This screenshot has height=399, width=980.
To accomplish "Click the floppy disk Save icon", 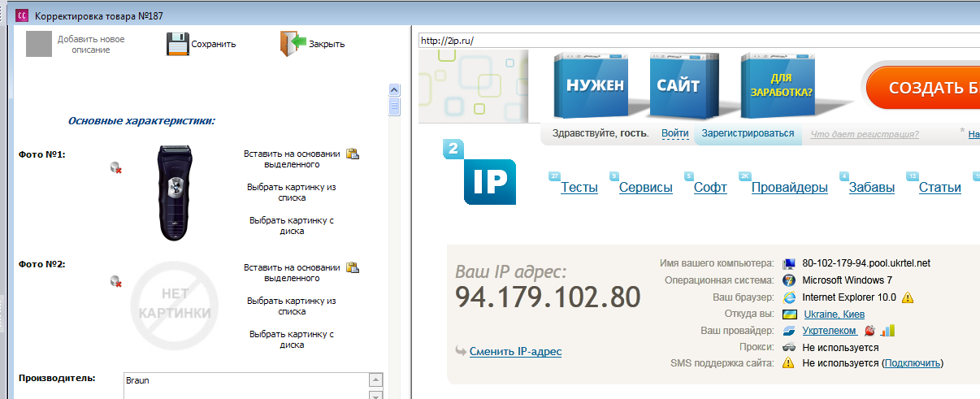I will tap(177, 44).
